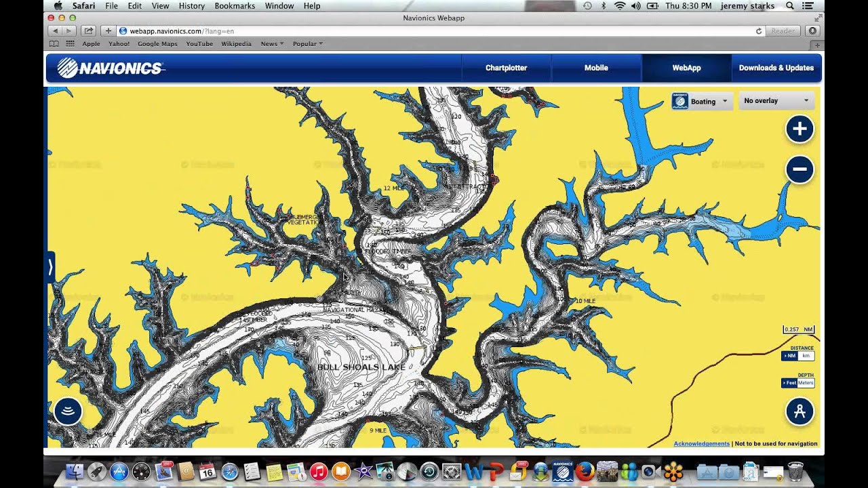
Task: Click the BULL SHOALS LAKE label
Action: pos(361,367)
